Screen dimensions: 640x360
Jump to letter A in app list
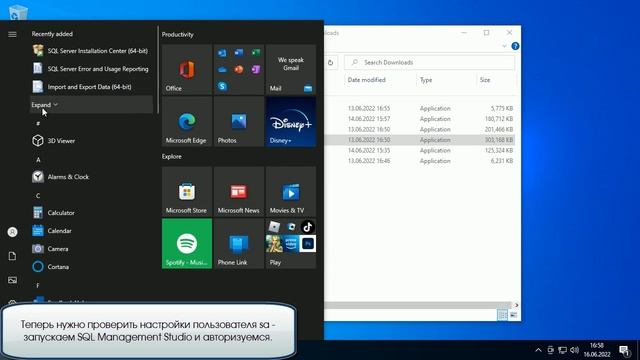(x=38, y=160)
